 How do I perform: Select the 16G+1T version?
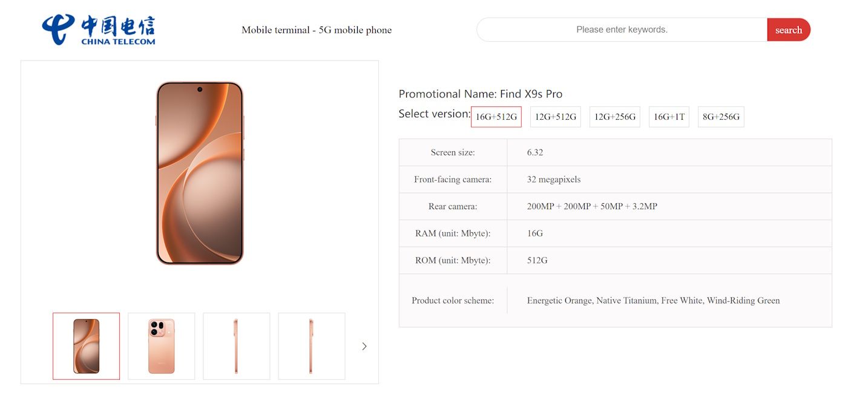[668, 117]
